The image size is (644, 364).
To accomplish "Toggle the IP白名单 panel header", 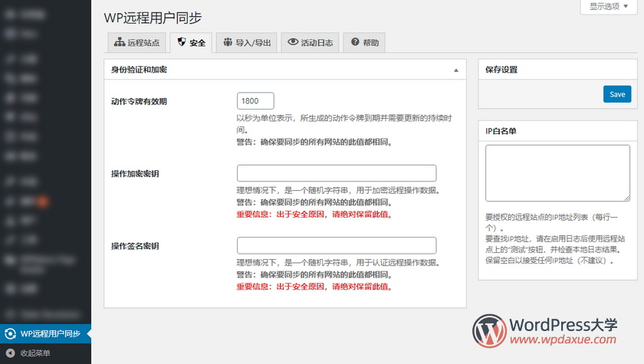I will pyautogui.click(x=557, y=131).
